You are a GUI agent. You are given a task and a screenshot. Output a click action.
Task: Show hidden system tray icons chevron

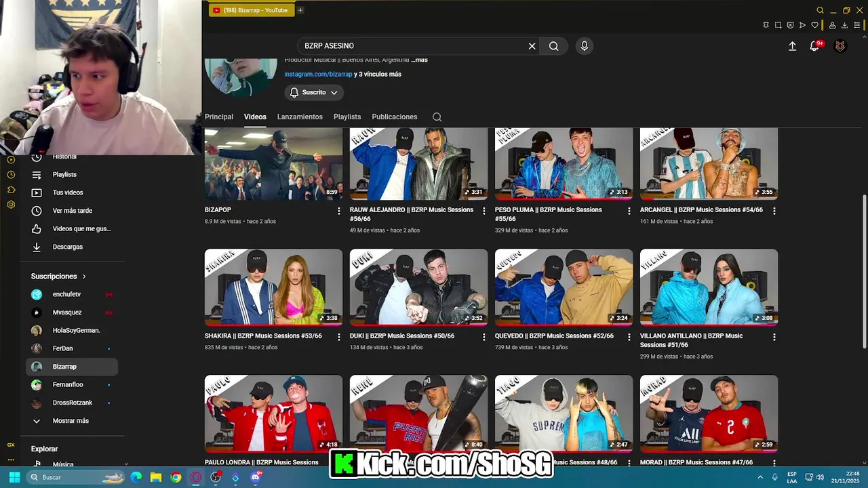point(760,477)
